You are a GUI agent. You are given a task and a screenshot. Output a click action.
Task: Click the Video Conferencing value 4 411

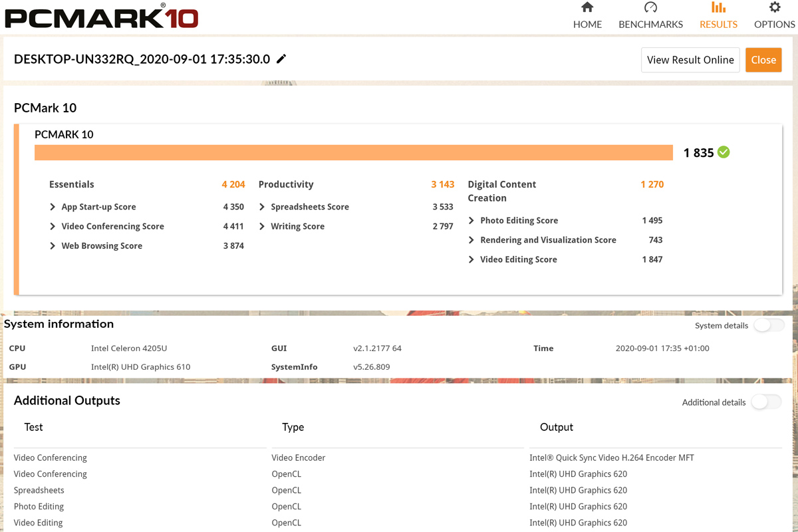[233, 226]
